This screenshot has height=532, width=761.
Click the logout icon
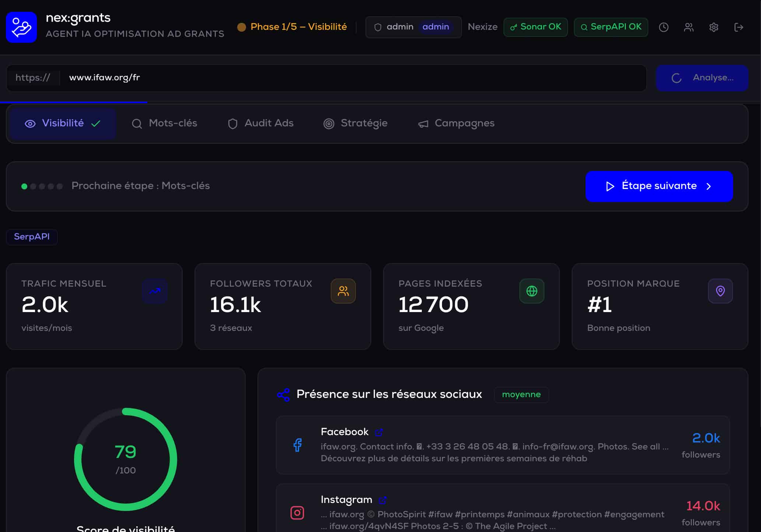(x=739, y=27)
